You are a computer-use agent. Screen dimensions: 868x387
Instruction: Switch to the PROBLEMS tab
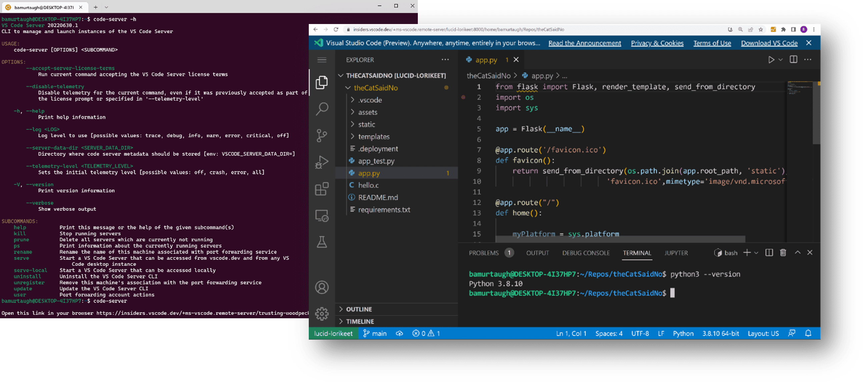coord(484,253)
